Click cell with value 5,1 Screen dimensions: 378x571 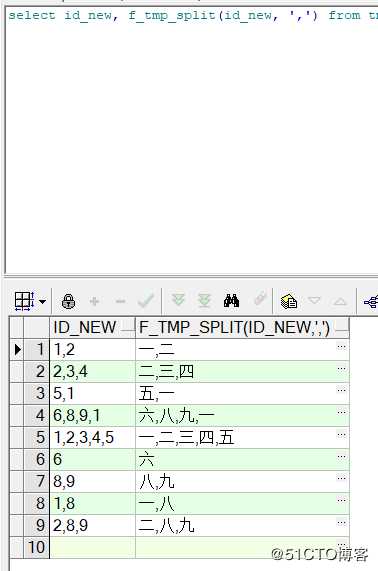pyautogui.click(x=92, y=394)
